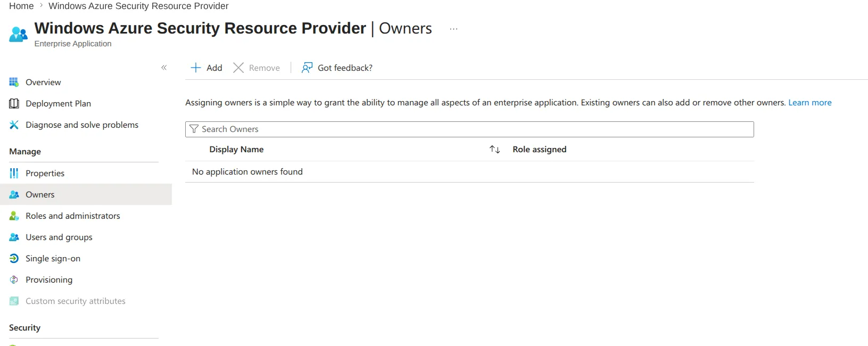Sort by Display Name using arrows icon
This screenshot has width=868, height=346.
click(495, 150)
